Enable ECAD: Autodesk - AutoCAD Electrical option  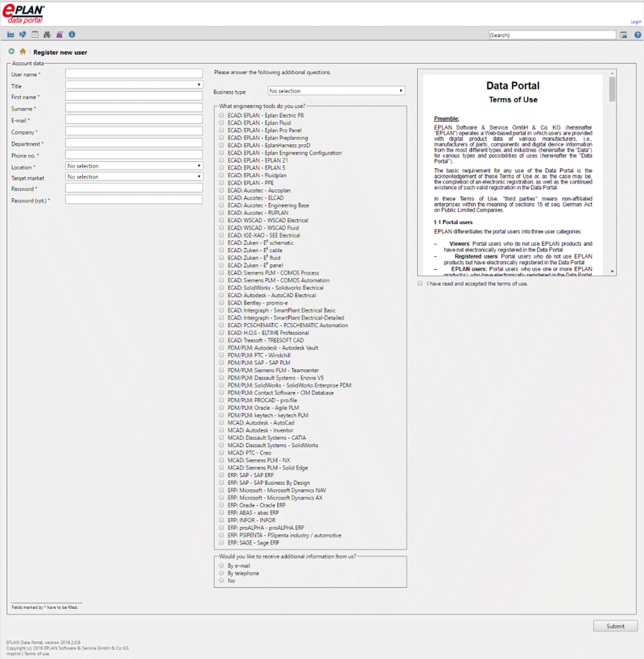(x=221, y=295)
